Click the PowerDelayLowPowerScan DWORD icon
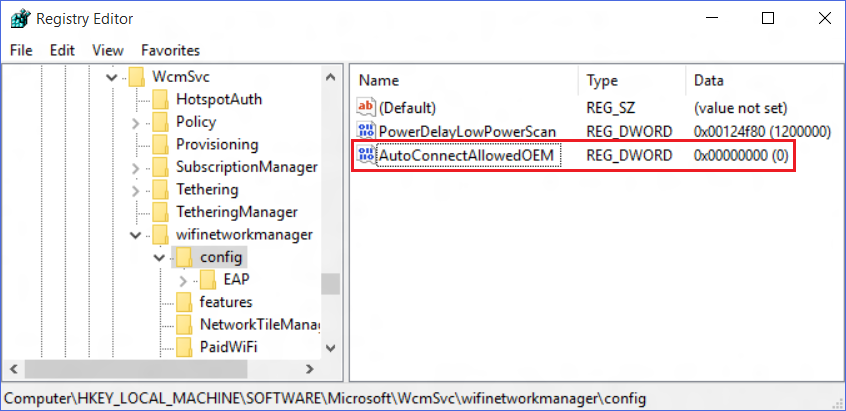This screenshot has width=846, height=411. 366,131
